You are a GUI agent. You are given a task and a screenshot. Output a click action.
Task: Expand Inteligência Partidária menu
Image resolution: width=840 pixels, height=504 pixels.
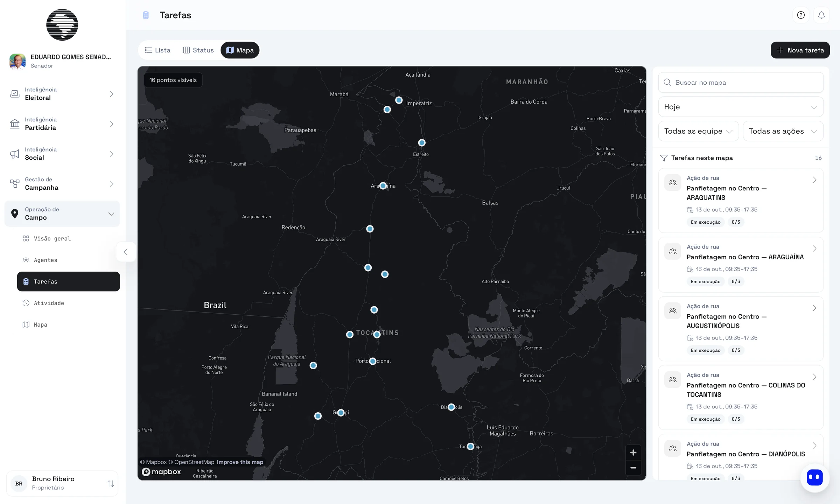coord(62,124)
